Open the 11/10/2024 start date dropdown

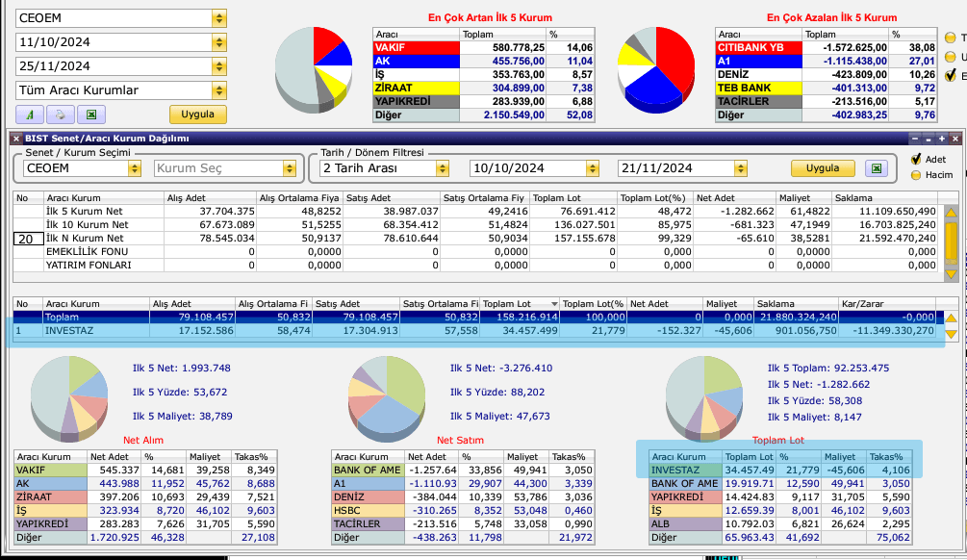(219, 42)
